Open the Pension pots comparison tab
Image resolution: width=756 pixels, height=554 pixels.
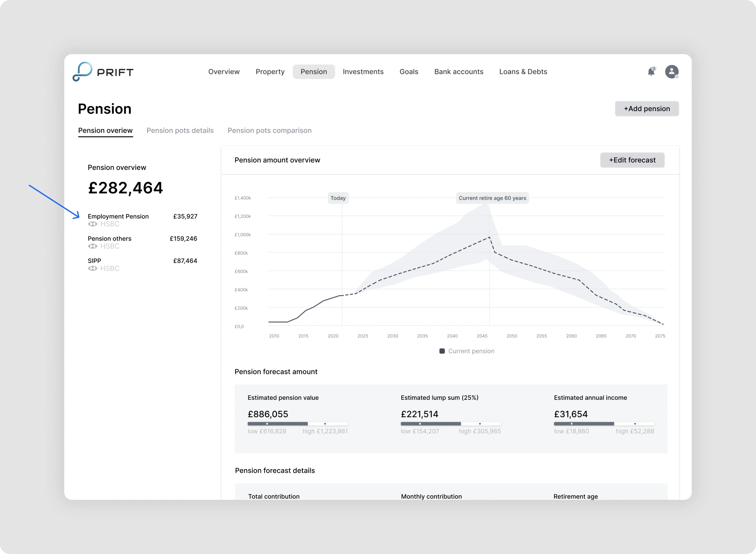(x=269, y=130)
